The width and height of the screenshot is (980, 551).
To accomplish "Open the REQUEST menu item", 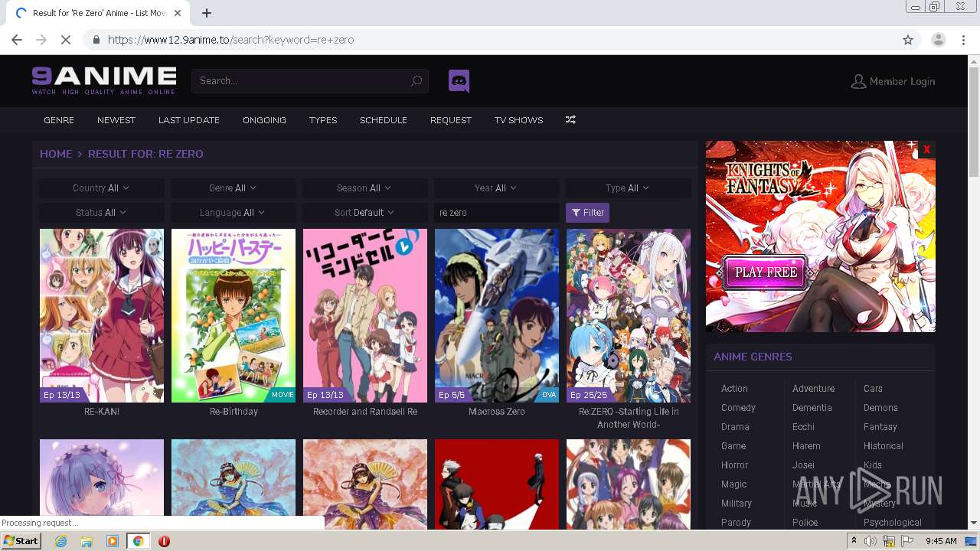I will point(451,120).
